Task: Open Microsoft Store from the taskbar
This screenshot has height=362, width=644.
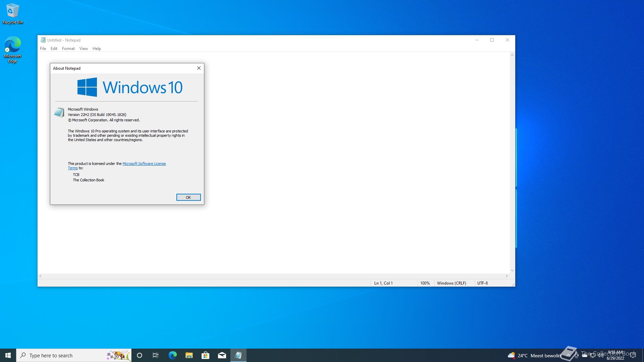Action: point(205,355)
